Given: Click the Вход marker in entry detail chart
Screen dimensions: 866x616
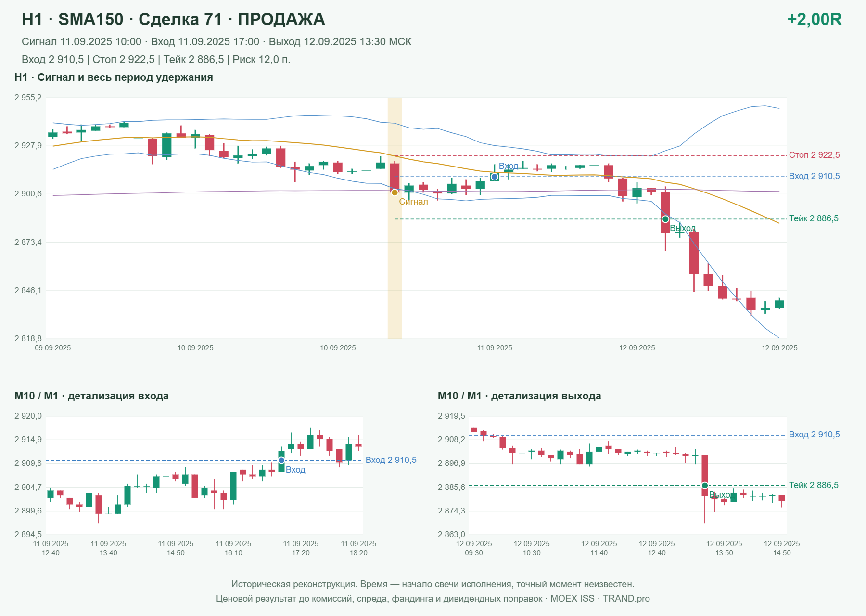Looking at the screenshot, I should (281, 461).
